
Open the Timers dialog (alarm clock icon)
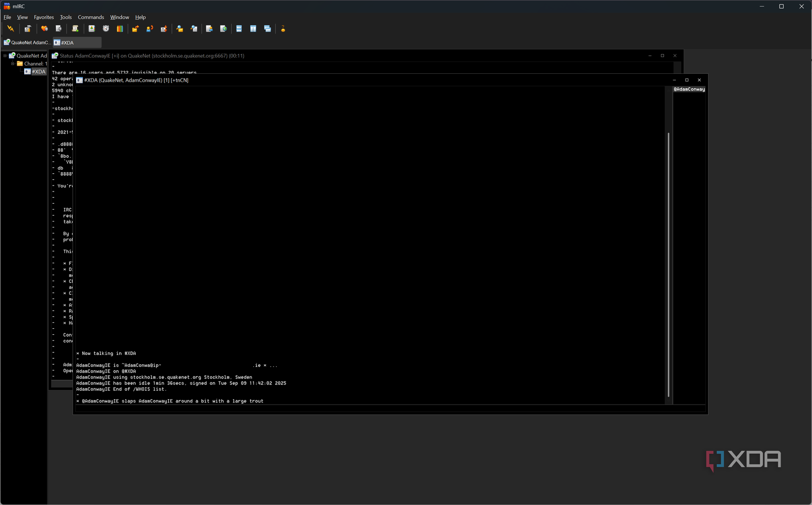tap(106, 29)
